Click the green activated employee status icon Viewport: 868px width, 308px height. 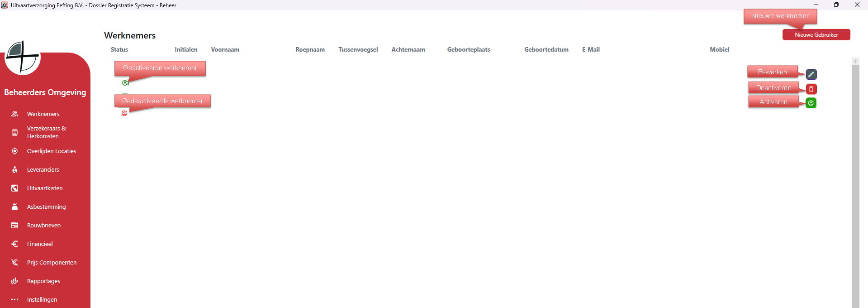pos(125,82)
